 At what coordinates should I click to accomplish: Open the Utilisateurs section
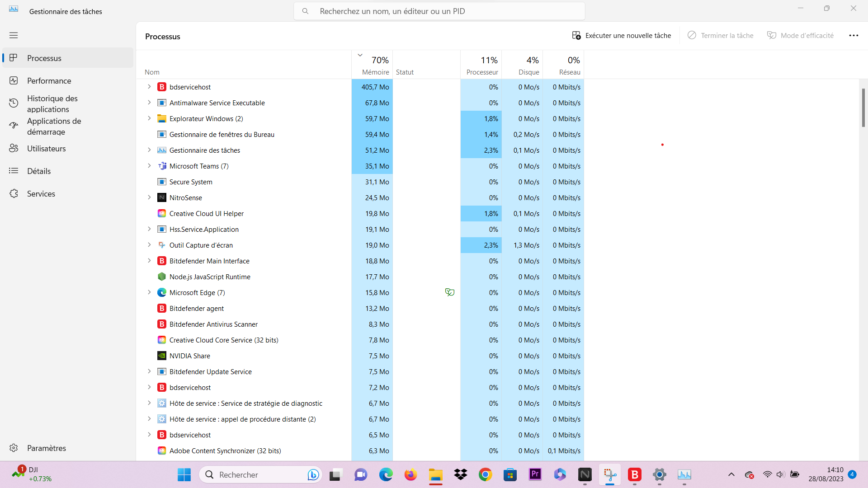(46, 149)
